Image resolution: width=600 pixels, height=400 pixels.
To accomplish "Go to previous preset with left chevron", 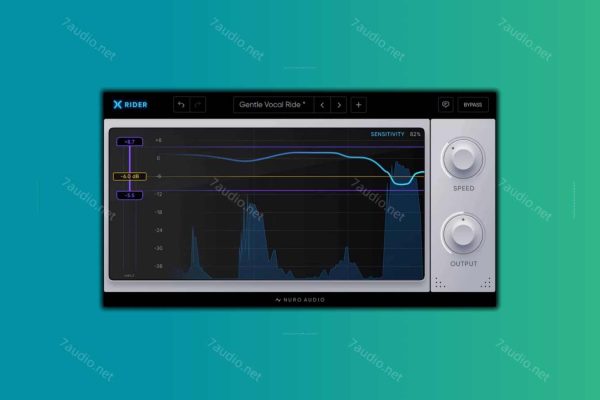I will 322,105.
